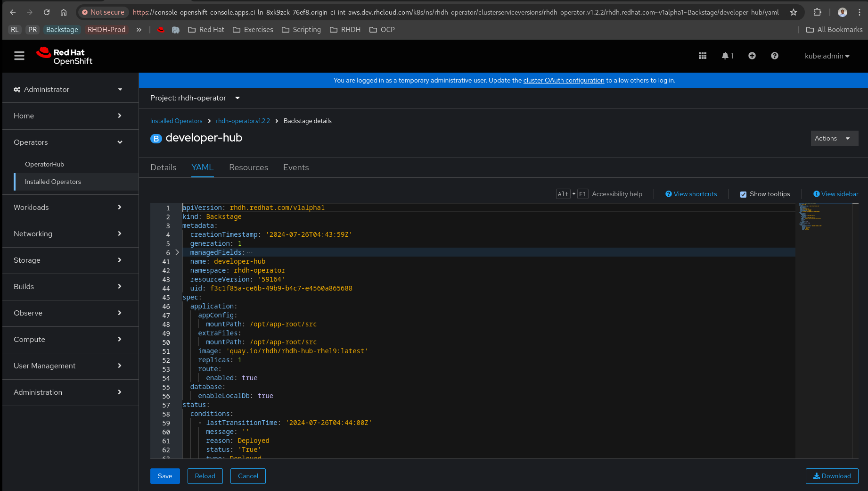Image resolution: width=868 pixels, height=491 pixels.
Task: Click the cluster OAuth configuration link
Action: [564, 81]
